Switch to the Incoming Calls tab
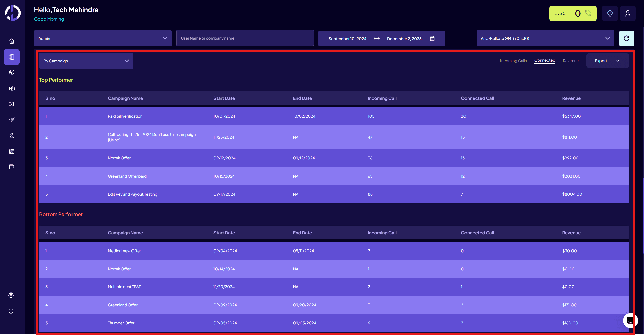Image resolution: width=644 pixels, height=335 pixels. (x=513, y=61)
